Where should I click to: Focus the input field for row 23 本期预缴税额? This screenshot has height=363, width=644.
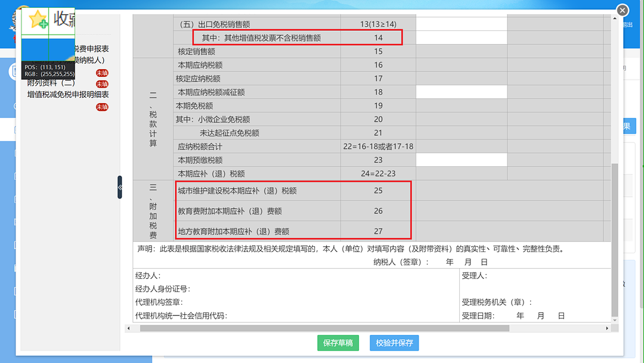click(x=462, y=160)
